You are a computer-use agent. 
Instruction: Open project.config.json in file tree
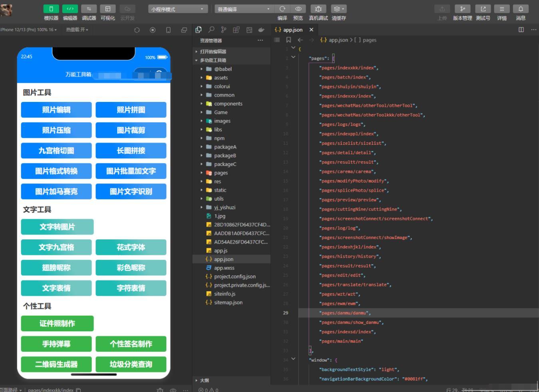(x=235, y=277)
